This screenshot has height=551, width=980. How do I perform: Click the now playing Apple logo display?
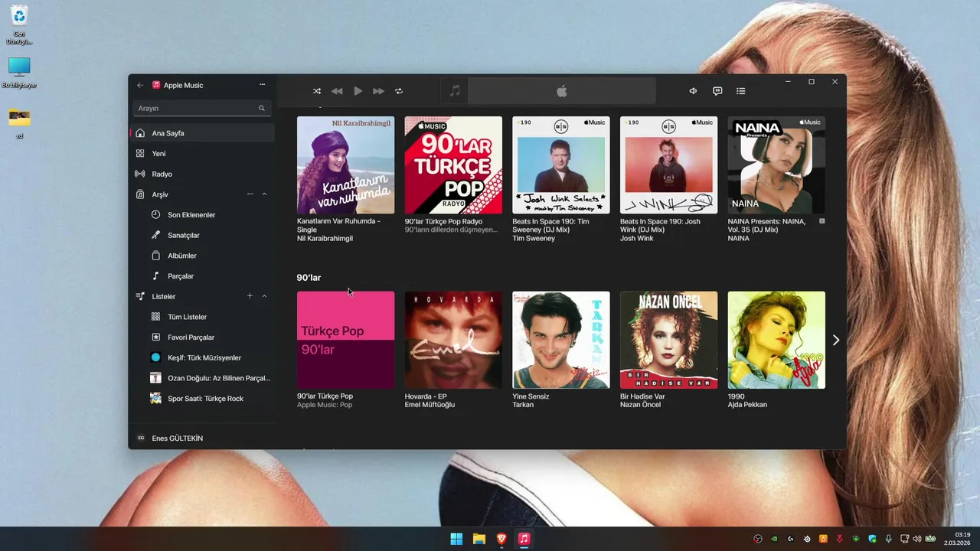pos(562,91)
